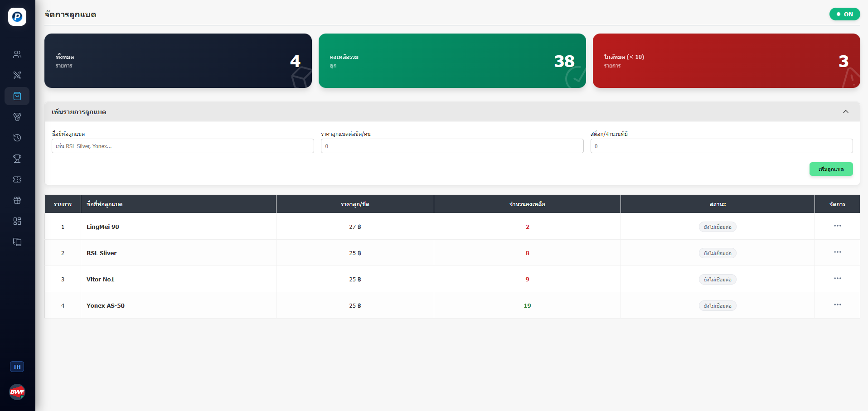This screenshot has height=411, width=868.
Task: Click the gift box sidebar icon
Action: 17,200
